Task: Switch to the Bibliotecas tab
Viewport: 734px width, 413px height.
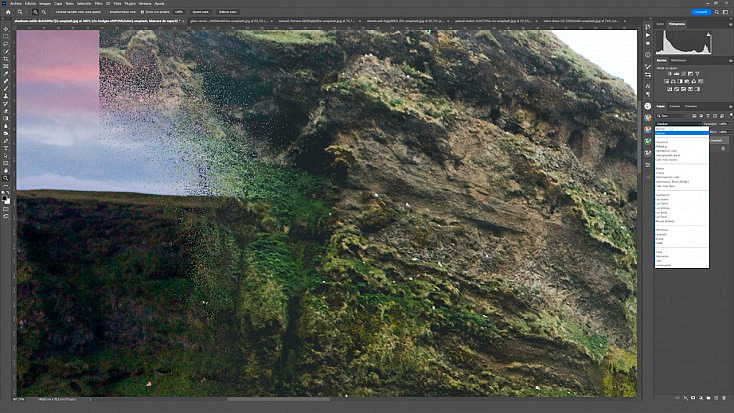Action: click(x=678, y=60)
